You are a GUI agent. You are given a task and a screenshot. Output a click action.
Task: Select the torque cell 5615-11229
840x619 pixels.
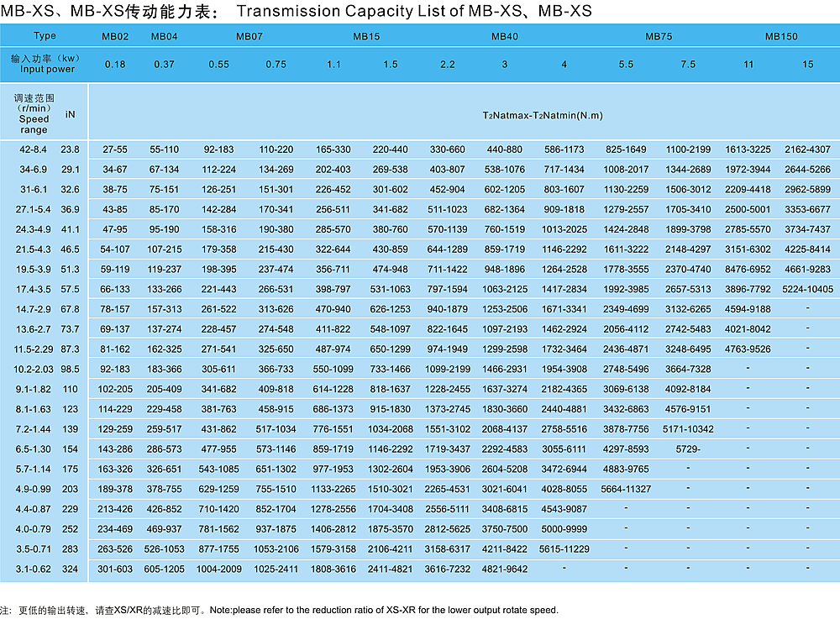coord(564,548)
